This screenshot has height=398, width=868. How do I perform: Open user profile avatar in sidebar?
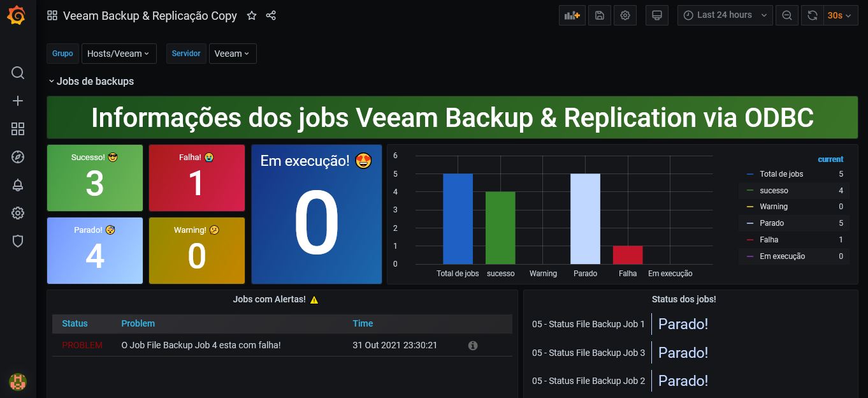pyautogui.click(x=18, y=382)
